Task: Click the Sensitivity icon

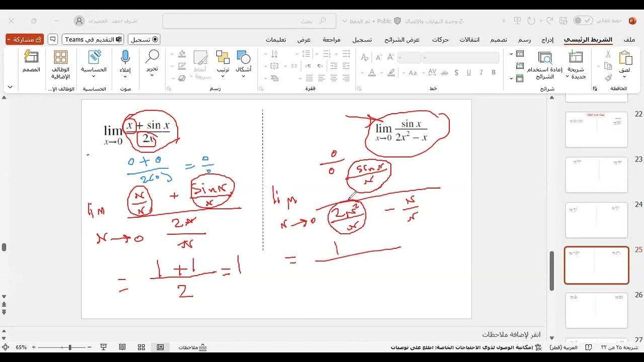Action: [x=94, y=57]
